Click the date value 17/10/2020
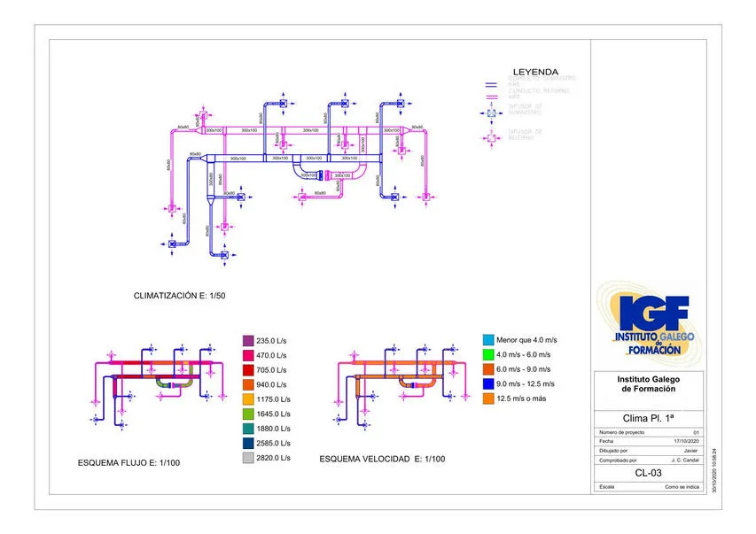This screenshot has width=756, height=534. coord(686,441)
